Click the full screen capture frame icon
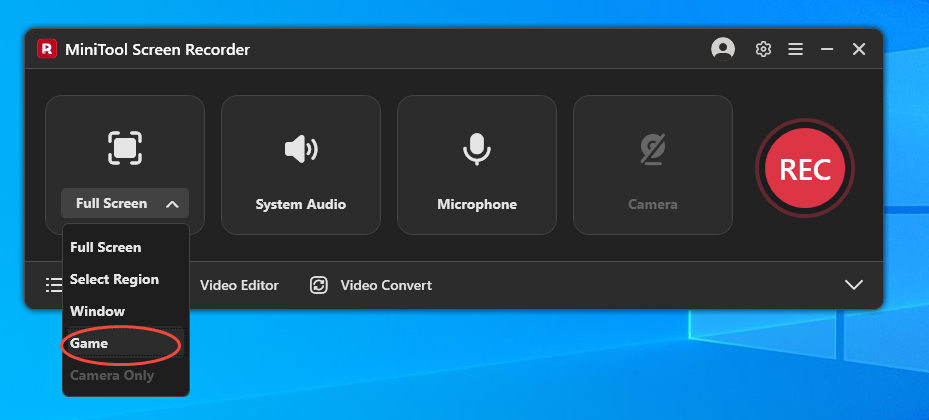Screen dimensions: 929x420 (125, 148)
